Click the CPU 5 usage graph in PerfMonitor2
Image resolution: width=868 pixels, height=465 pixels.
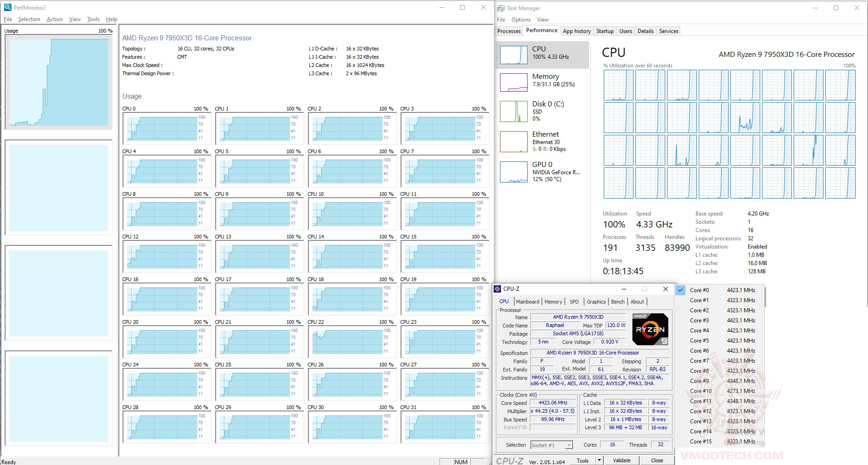(x=259, y=171)
